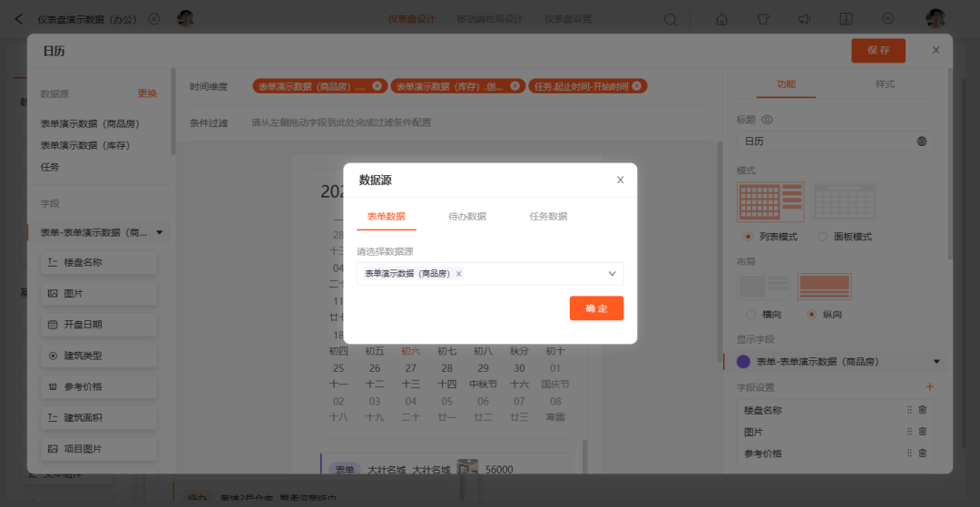Screen dimensions: 980x507
Task: Close the 数据源 dialog
Action: tap(620, 180)
